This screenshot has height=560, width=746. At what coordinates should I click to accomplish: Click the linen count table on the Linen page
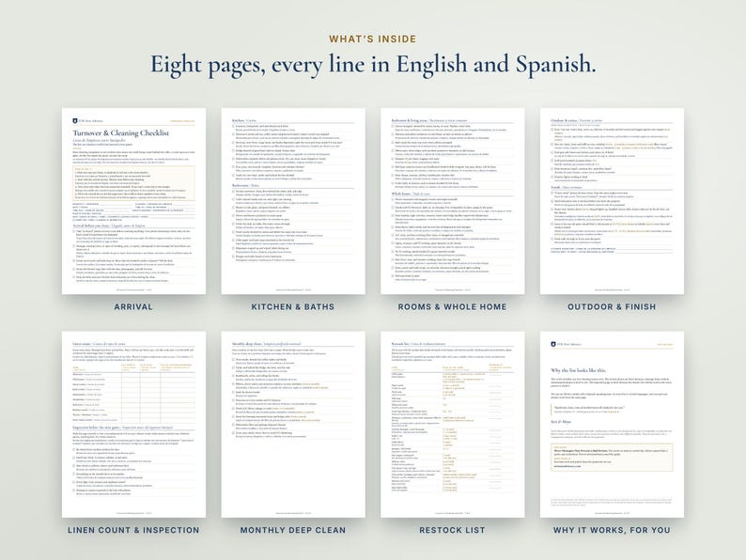[133, 394]
